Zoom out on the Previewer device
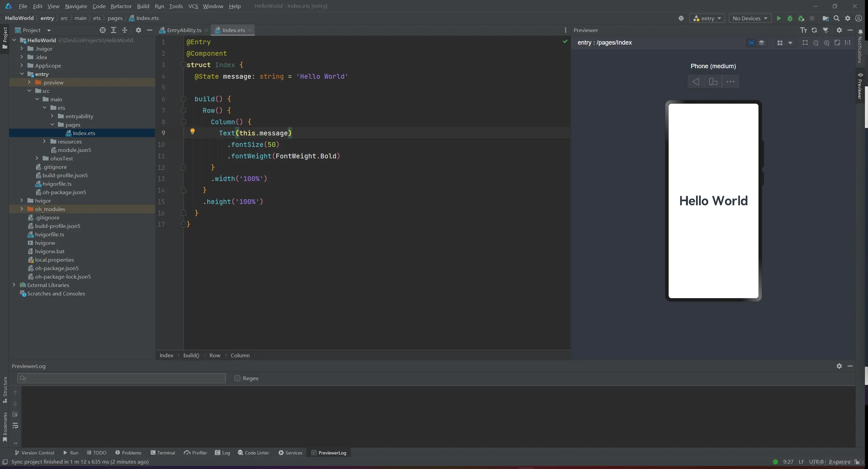Viewport: 868px width, 469px height. click(816, 43)
